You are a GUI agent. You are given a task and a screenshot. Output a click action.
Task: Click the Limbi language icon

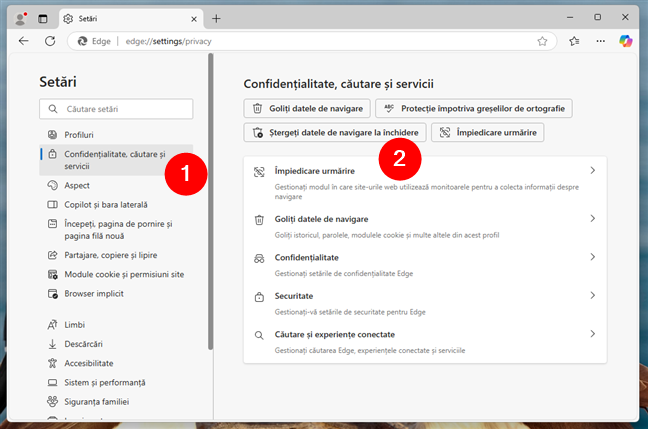(52, 325)
